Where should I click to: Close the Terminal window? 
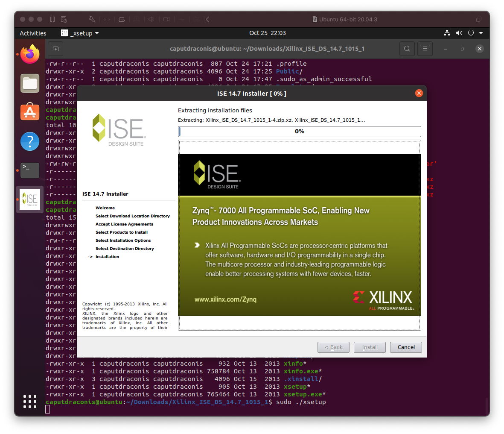[x=480, y=49]
